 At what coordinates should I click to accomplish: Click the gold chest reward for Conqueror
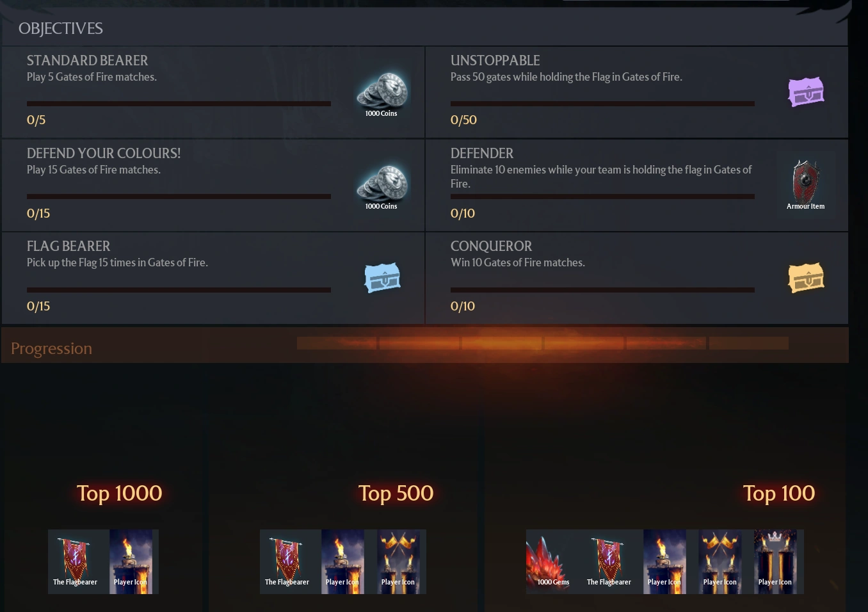[x=805, y=278]
